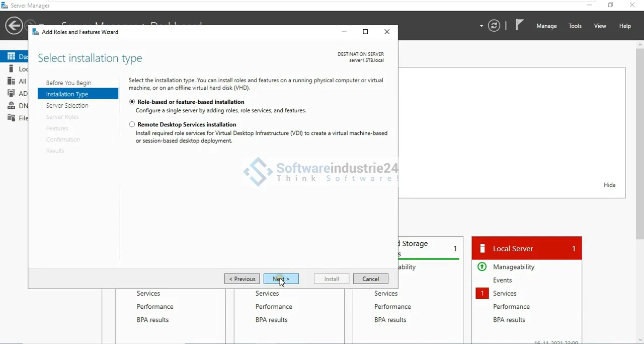644x344 pixels.
Task: Open the Tools menu
Action: click(575, 26)
